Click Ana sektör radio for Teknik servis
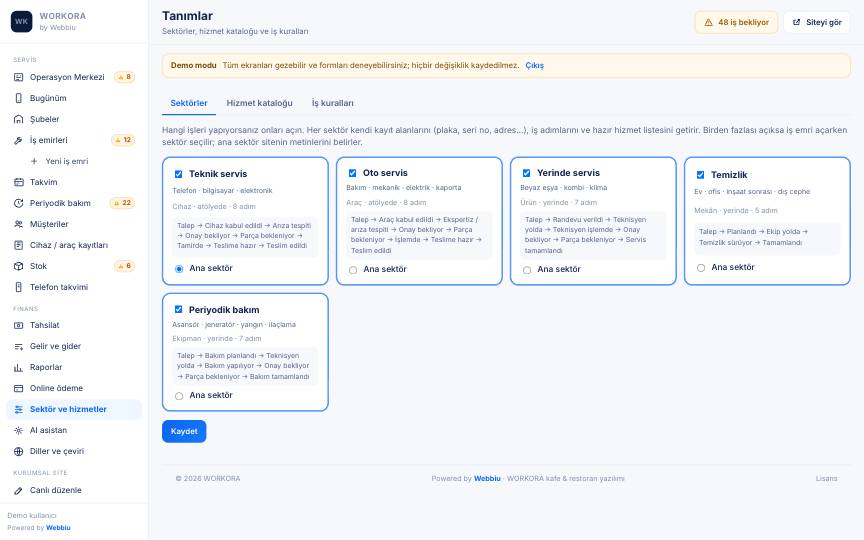Viewport: 864px width, 540px height. (179, 269)
